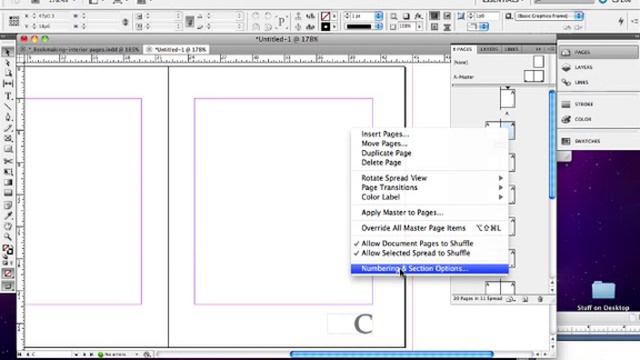The width and height of the screenshot is (640, 360).
Task: Open the stroke style dropdown
Action: (x=378, y=27)
